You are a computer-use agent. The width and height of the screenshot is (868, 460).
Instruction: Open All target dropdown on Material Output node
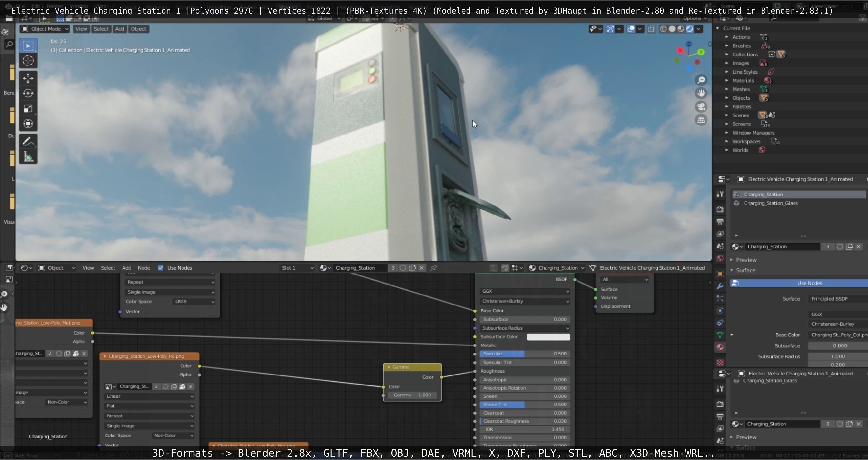coord(625,279)
